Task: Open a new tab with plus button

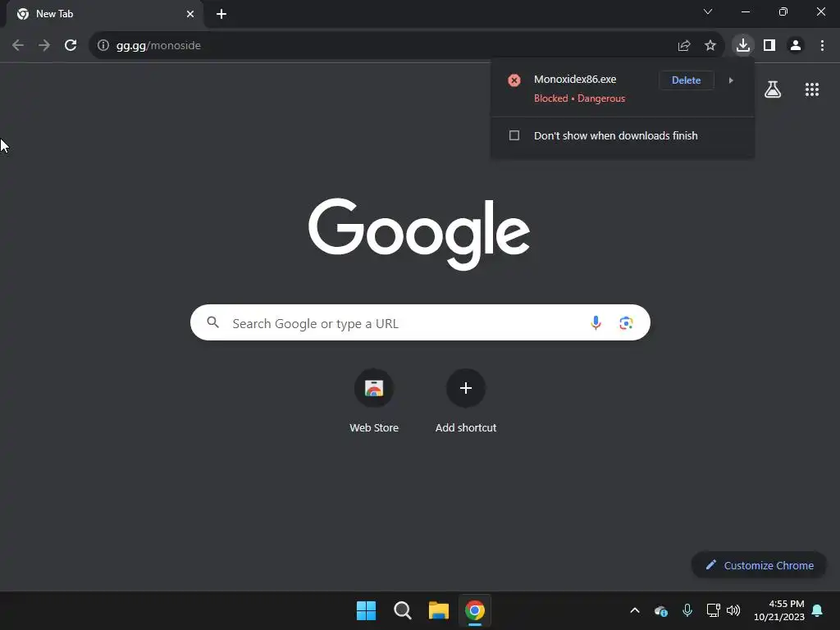Action: pyautogui.click(x=221, y=14)
